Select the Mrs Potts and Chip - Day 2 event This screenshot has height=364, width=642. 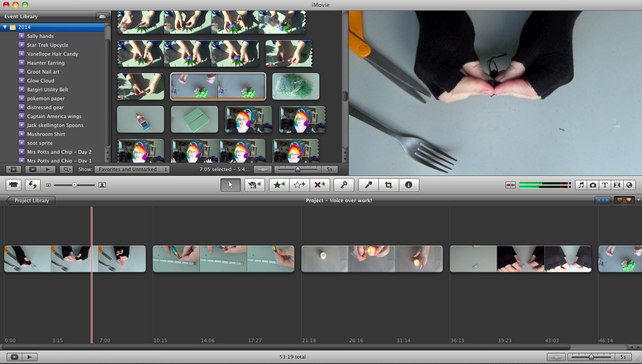(x=59, y=152)
